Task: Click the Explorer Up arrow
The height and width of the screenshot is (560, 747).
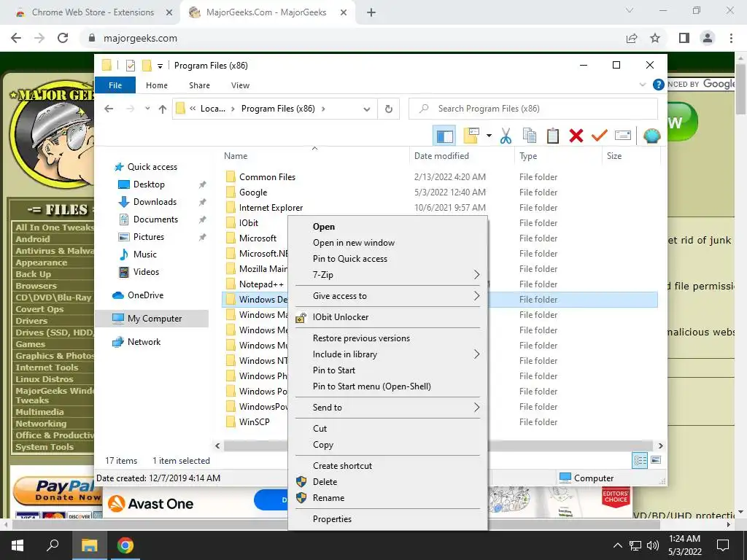Action: [163, 109]
